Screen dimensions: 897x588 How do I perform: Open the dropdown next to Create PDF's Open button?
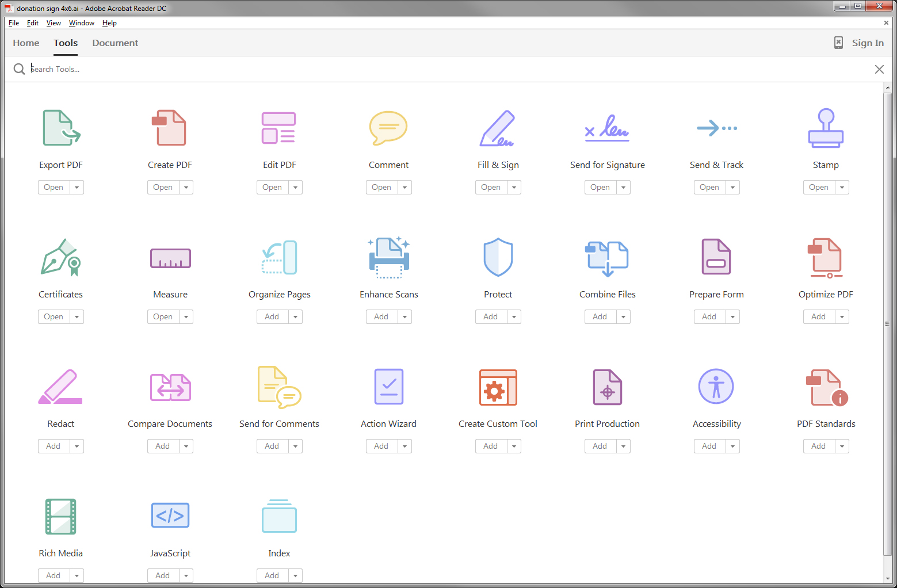point(185,187)
